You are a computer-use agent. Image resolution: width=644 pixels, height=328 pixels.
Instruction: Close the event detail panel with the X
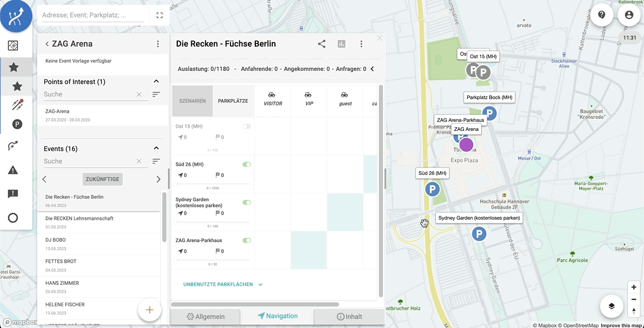(380, 38)
